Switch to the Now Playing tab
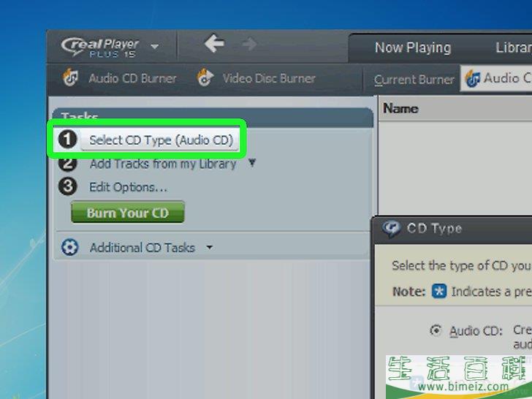532x399 pixels. tap(413, 47)
